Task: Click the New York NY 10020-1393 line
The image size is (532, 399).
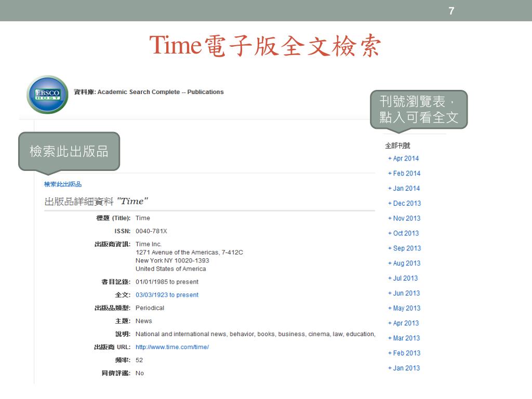Action: click(172, 261)
